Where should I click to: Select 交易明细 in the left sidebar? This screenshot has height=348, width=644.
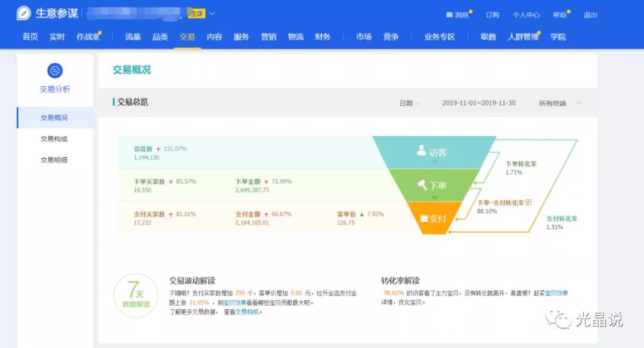coord(54,159)
